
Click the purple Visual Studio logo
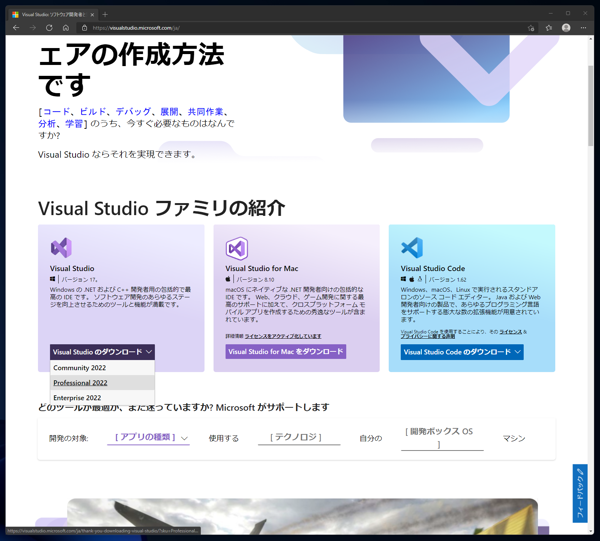pyautogui.click(x=61, y=248)
